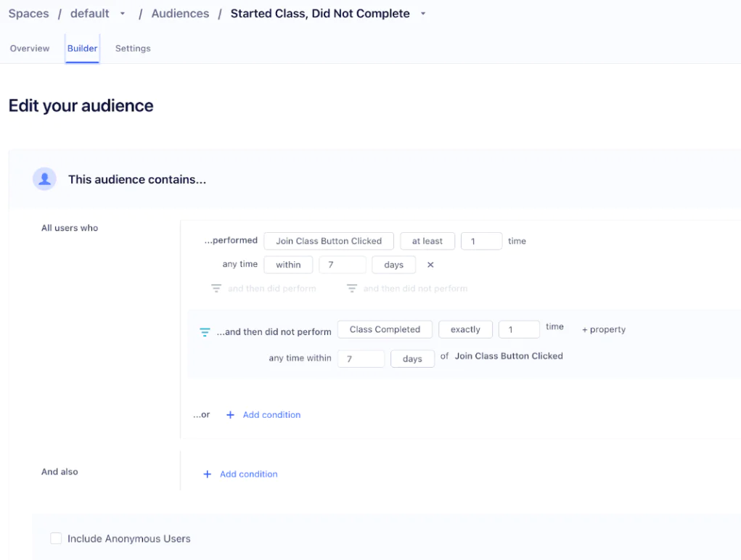Switch to the Settings tab

tap(133, 49)
